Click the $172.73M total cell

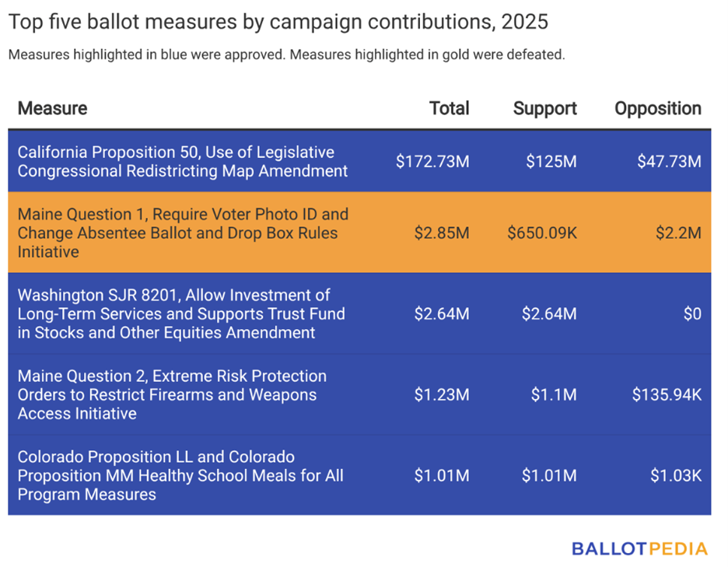tap(432, 162)
